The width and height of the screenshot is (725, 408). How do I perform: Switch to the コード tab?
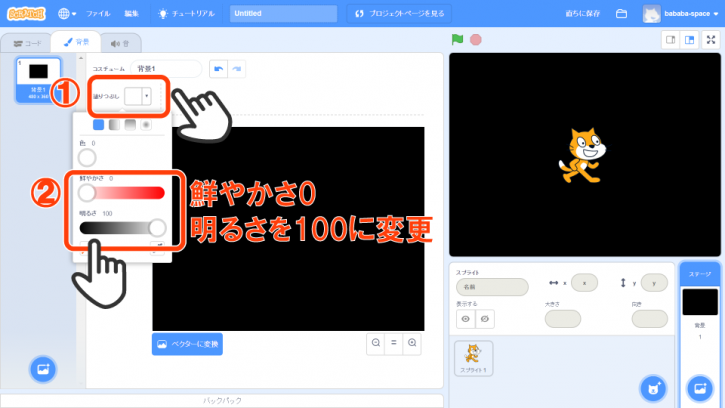(27, 43)
